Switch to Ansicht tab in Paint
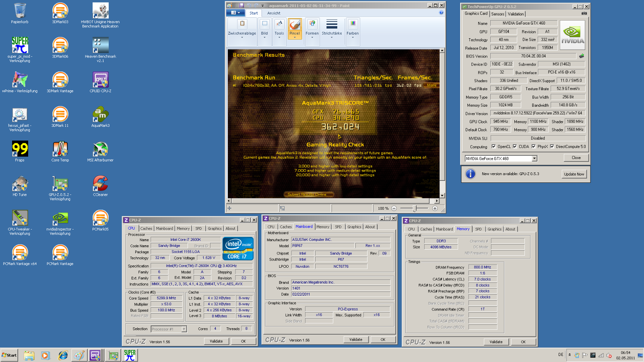 [274, 13]
